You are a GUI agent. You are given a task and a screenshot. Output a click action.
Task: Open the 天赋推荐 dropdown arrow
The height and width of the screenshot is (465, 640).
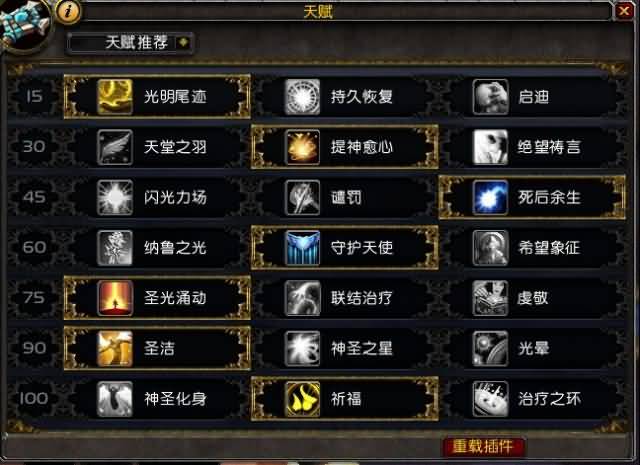(x=184, y=42)
